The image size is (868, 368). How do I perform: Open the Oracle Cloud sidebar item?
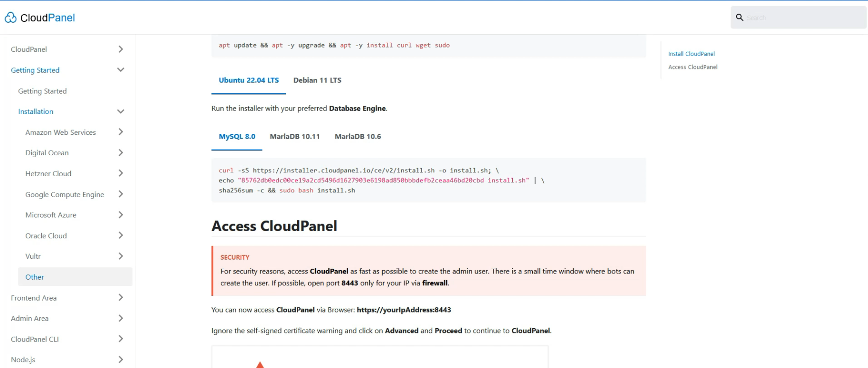[46, 236]
